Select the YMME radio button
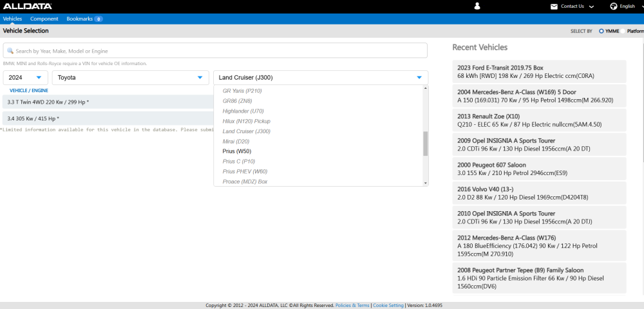Viewport: 644px width, 309px height. click(x=601, y=31)
